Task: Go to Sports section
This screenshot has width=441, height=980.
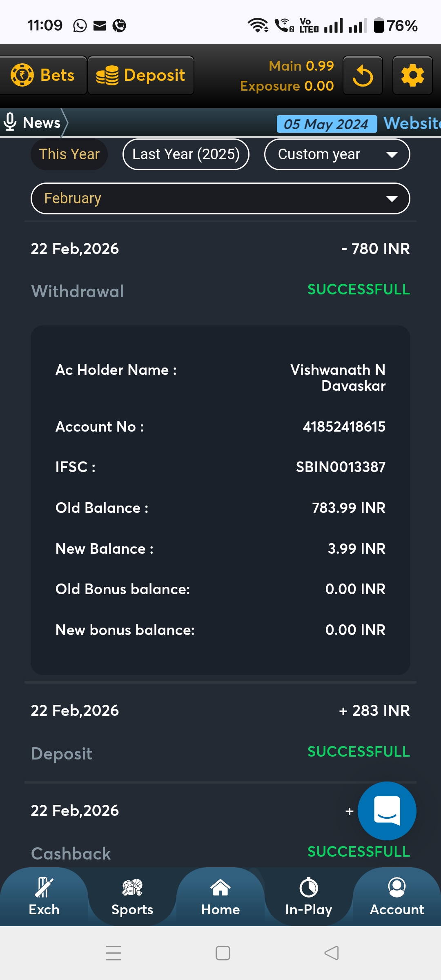Action: (x=132, y=897)
